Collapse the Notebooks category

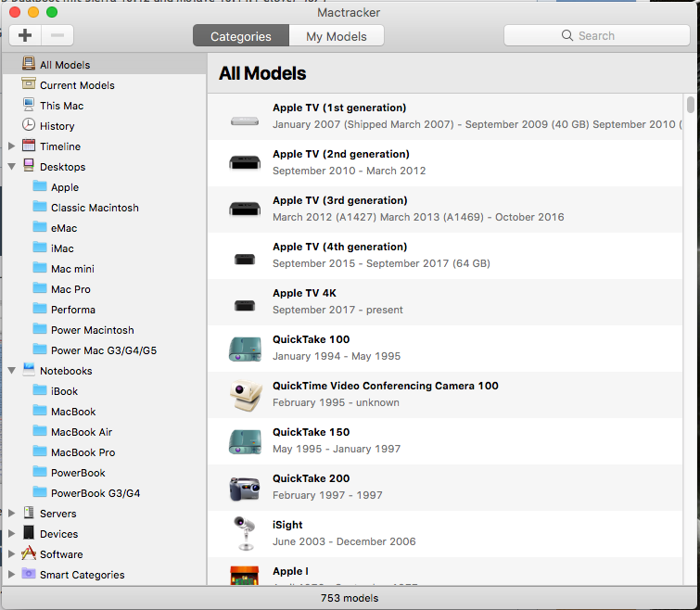pyautogui.click(x=12, y=371)
